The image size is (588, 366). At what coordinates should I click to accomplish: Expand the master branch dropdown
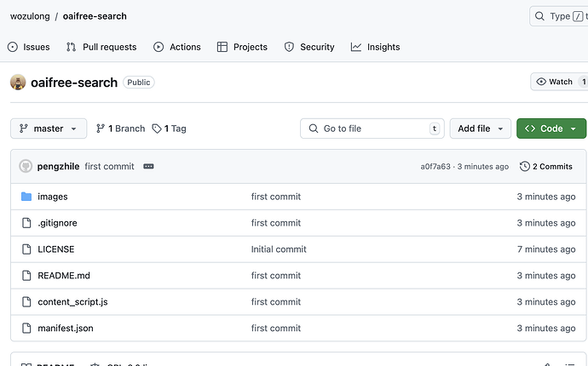tap(49, 129)
